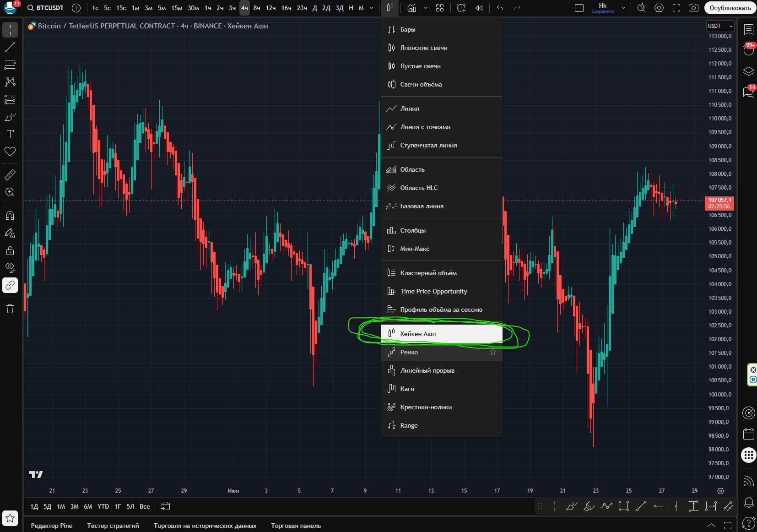Screen dimensions: 757x532
Task: Switch to Тестер стратегий tab
Action: (x=113, y=526)
